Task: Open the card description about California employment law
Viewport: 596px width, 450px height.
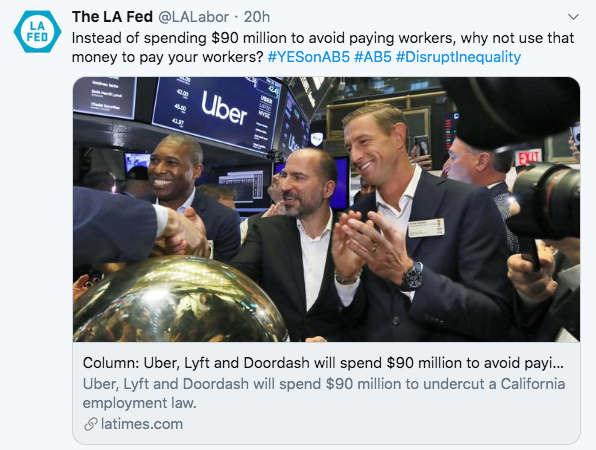Action: click(x=324, y=393)
